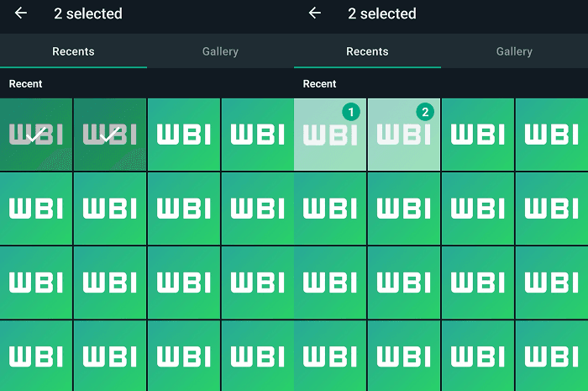
Task: Select the third top-row thumbnail in the right panel
Action: pos(477,135)
